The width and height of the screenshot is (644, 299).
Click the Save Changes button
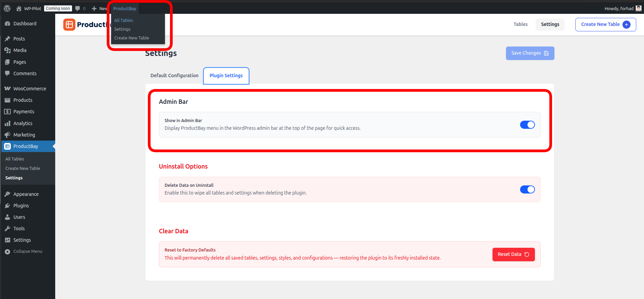pos(530,53)
